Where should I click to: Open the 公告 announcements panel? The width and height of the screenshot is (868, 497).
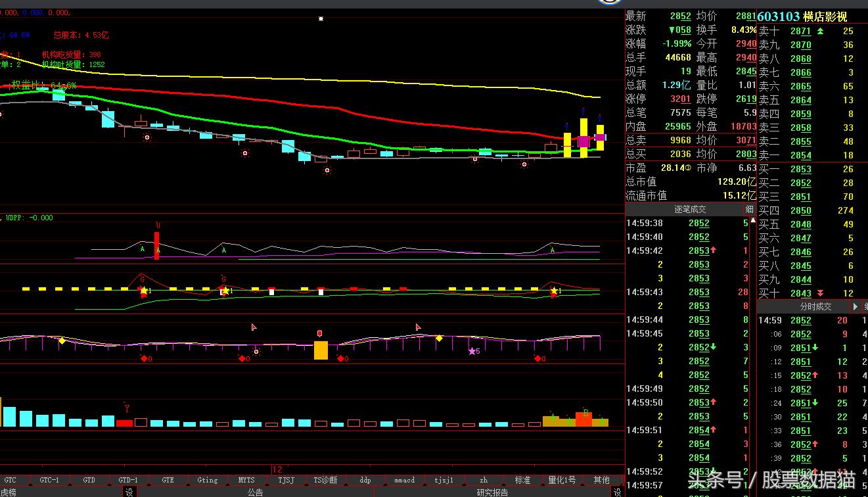click(255, 492)
